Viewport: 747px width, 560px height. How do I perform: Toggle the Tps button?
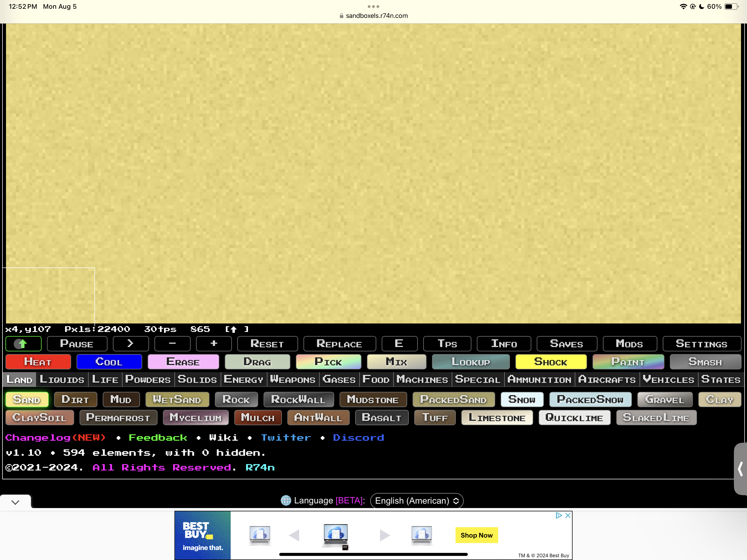pyautogui.click(x=447, y=344)
